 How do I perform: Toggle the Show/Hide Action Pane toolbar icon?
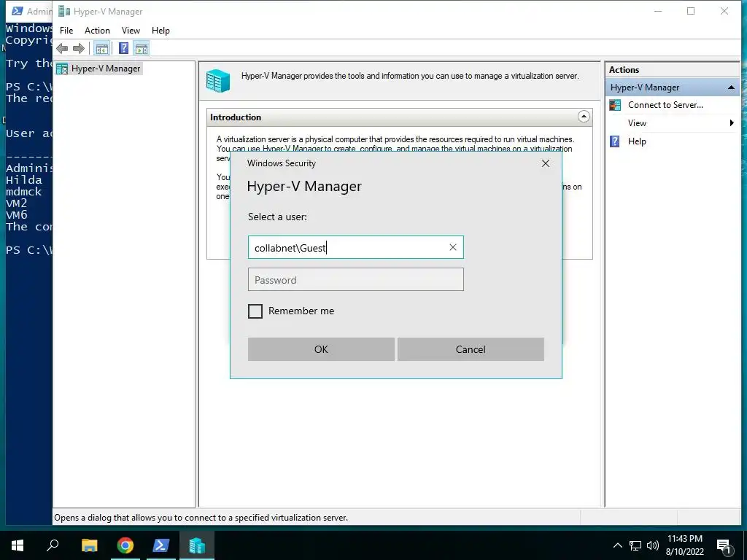142,48
